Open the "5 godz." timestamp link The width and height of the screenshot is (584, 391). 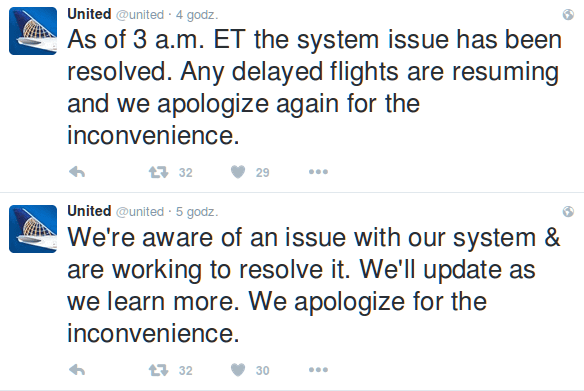coord(197,212)
